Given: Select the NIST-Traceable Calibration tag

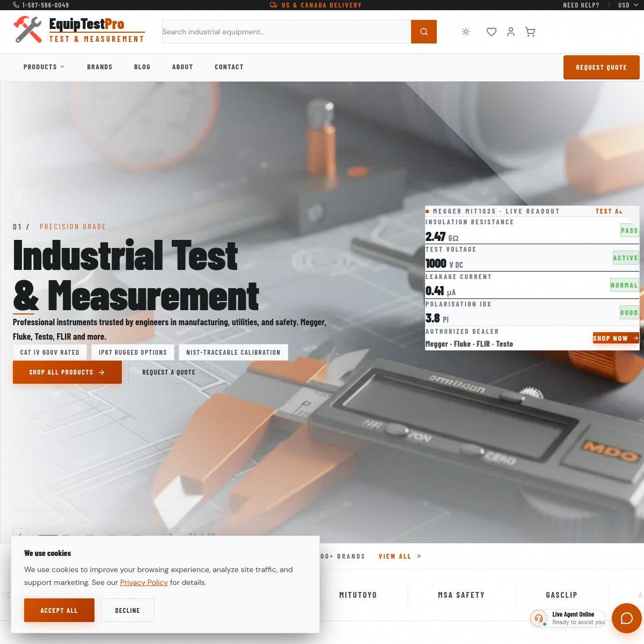Looking at the screenshot, I should 233,353.
